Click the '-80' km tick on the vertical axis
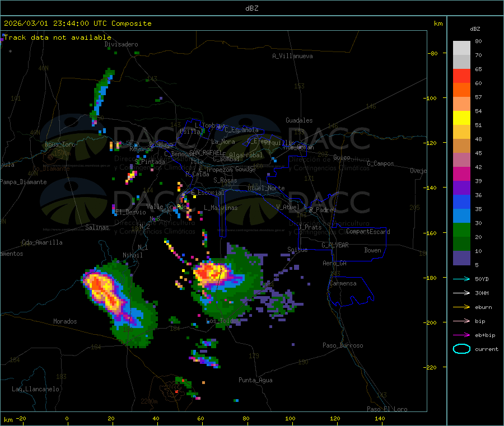This screenshot has width=504, height=426. [432, 53]
